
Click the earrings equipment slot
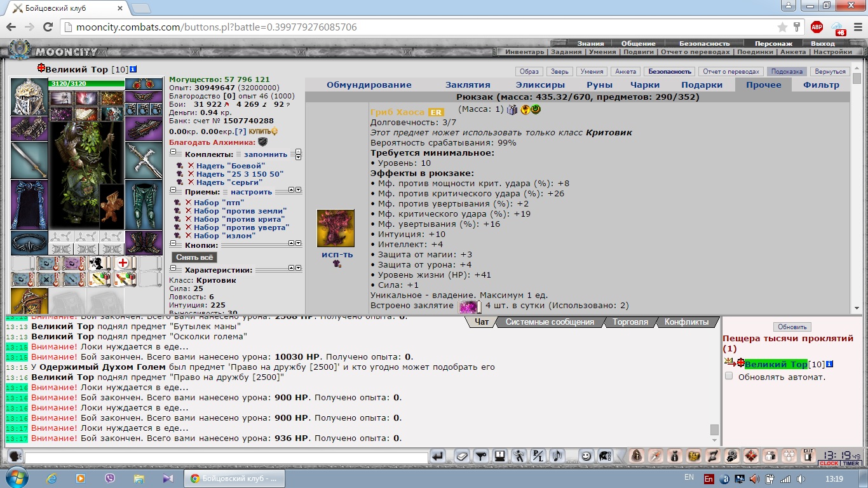(144, 85)
